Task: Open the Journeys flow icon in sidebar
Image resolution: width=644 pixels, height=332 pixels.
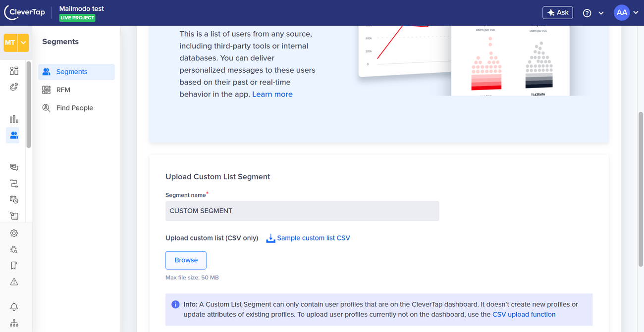Action: pos(14,184)
